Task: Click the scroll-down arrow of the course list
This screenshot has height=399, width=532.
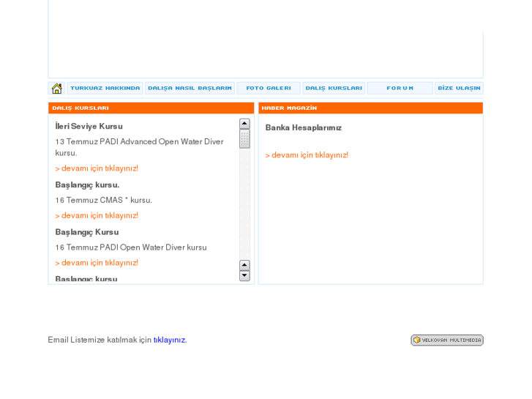Action: (x=244, y=276)
